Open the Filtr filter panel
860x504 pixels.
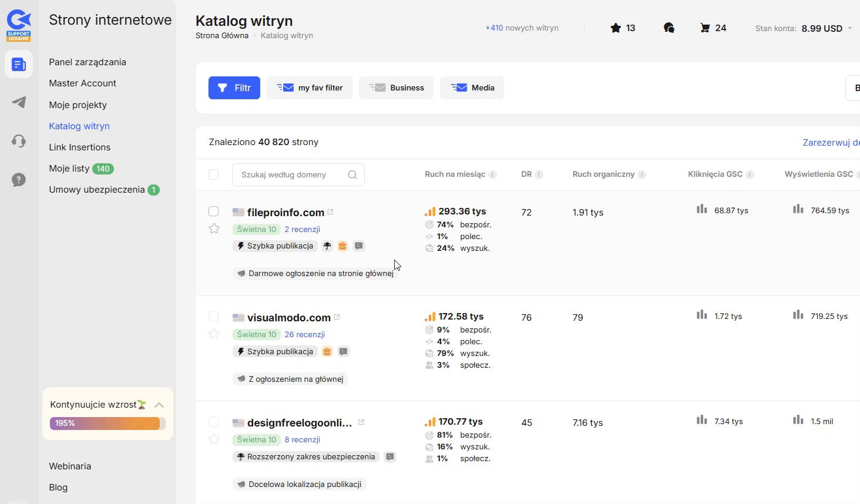pos(234,88)
